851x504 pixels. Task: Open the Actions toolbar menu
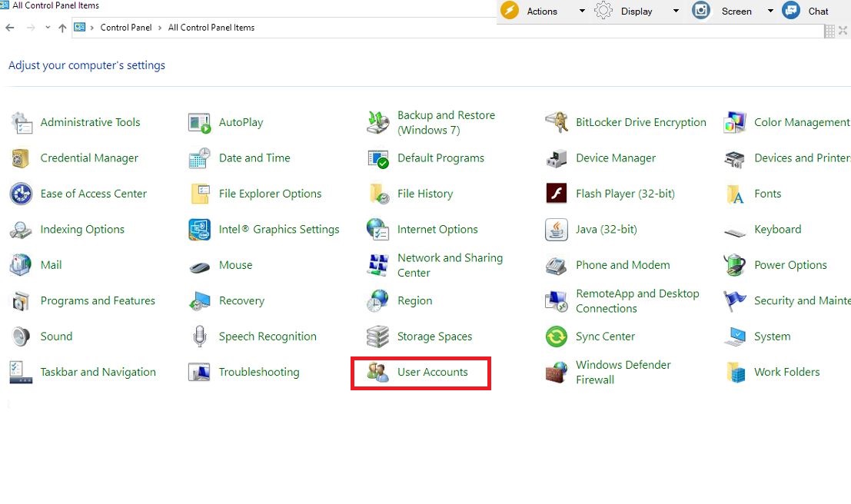pos(542,11)
